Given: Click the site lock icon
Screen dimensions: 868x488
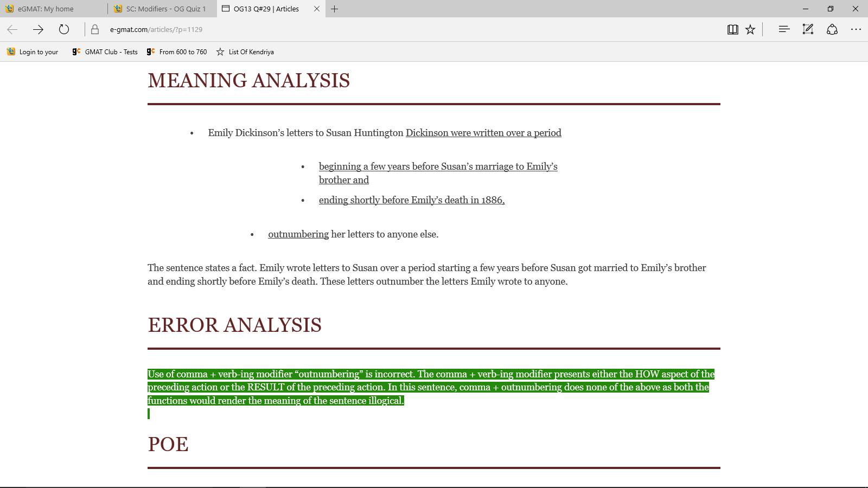Looking at the screenshot, I should 95,29.
